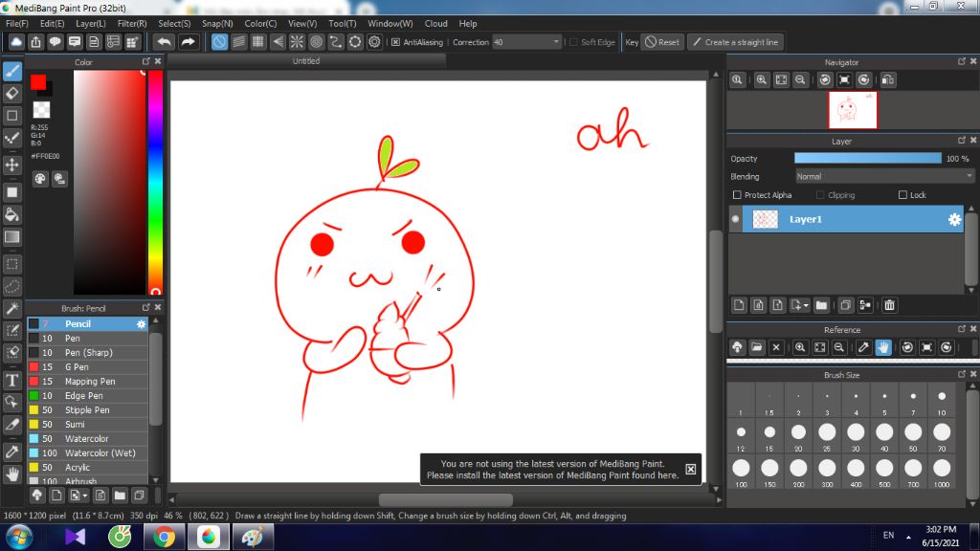The image size is (980, 551).
Task: Select the Lasso tool
Action: (x=11, y=287)
